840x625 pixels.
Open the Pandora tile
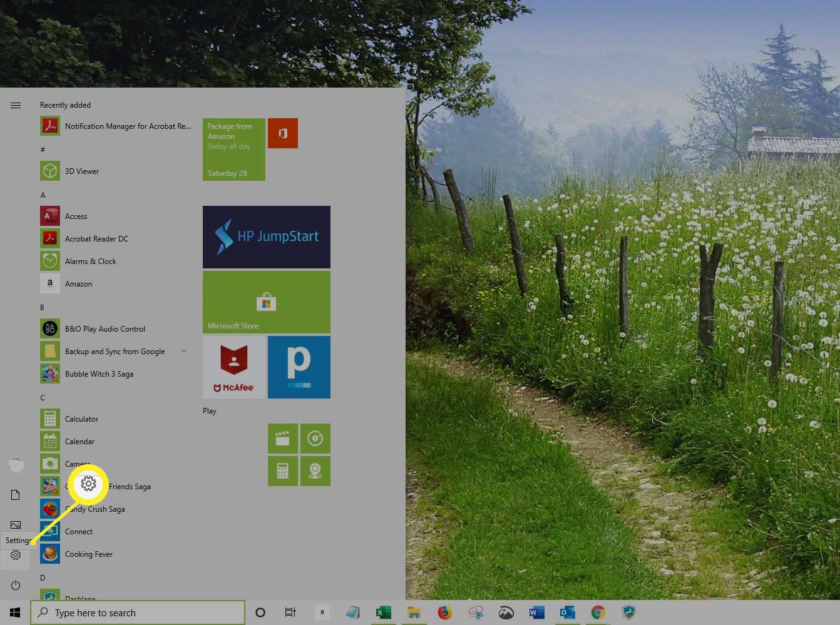pos(299,367)
